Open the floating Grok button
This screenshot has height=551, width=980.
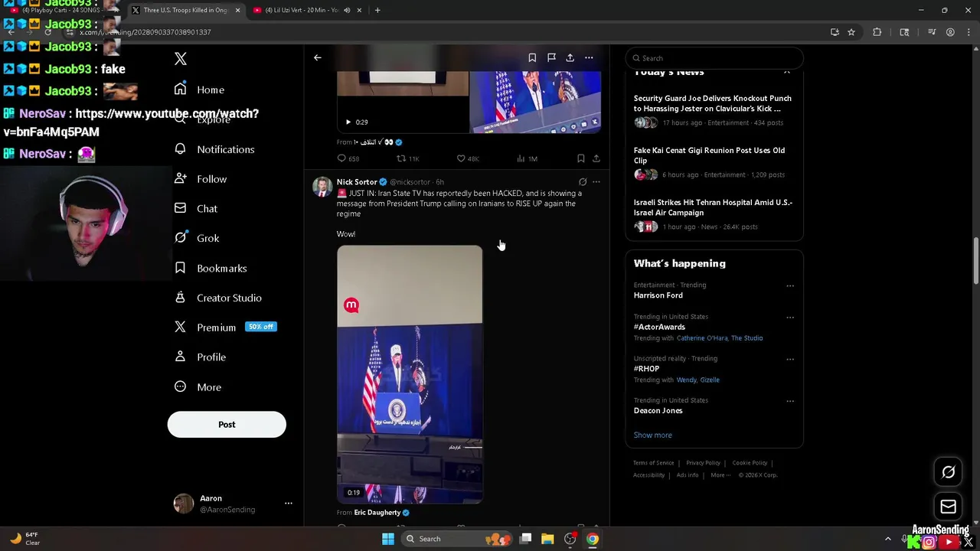tap(948, 472)
